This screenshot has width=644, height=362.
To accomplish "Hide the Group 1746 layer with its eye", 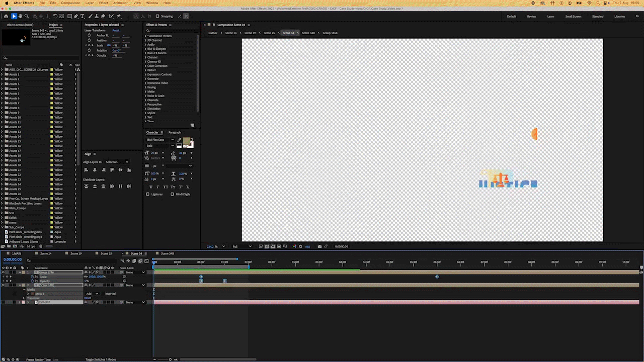I will (x=3, y=272).
